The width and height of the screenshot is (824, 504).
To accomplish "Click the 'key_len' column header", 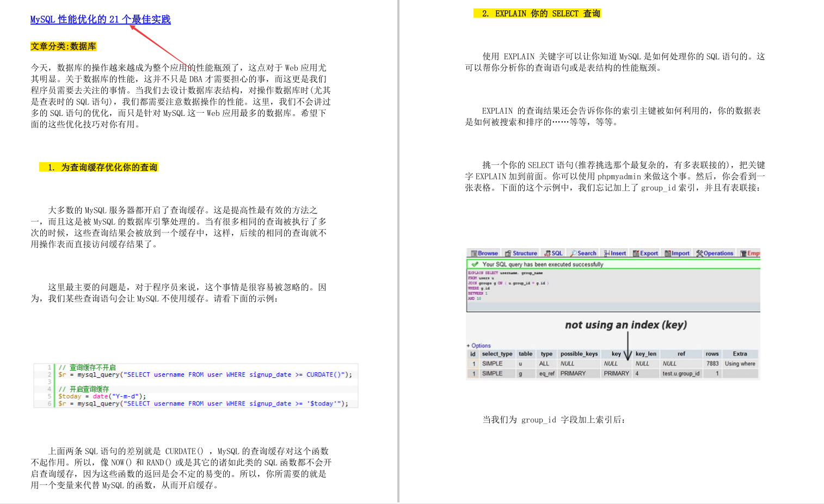I will tap(646, 354).
